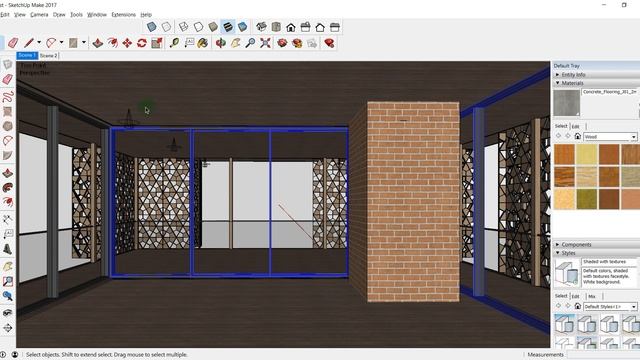This screenshot has width=640, height=360.
Task: Click the material name field Concrete_Flooring
Action: [609, 92]
